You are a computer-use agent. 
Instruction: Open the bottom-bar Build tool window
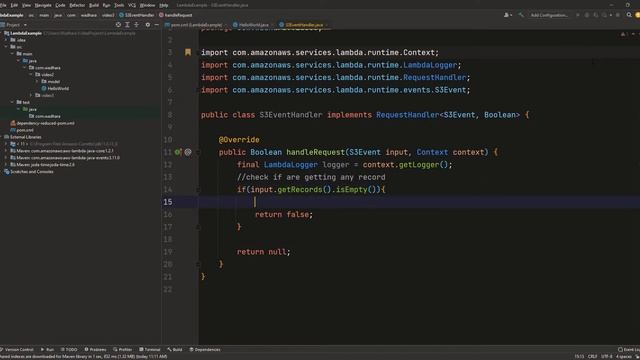pyautogui.click(x=175, y=350)
